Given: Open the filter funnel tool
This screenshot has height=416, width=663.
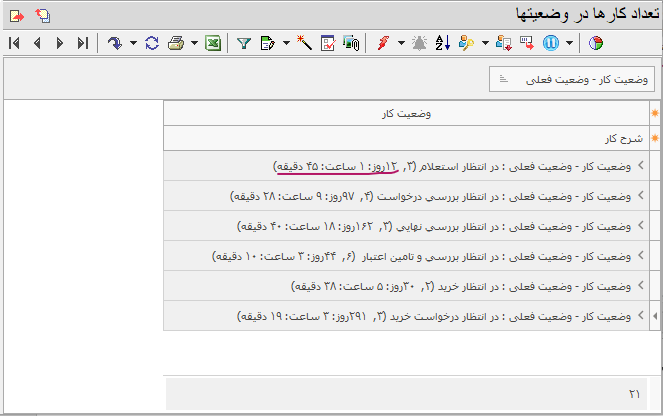Looking at the screenshot, I should click(x=243, y=43).
